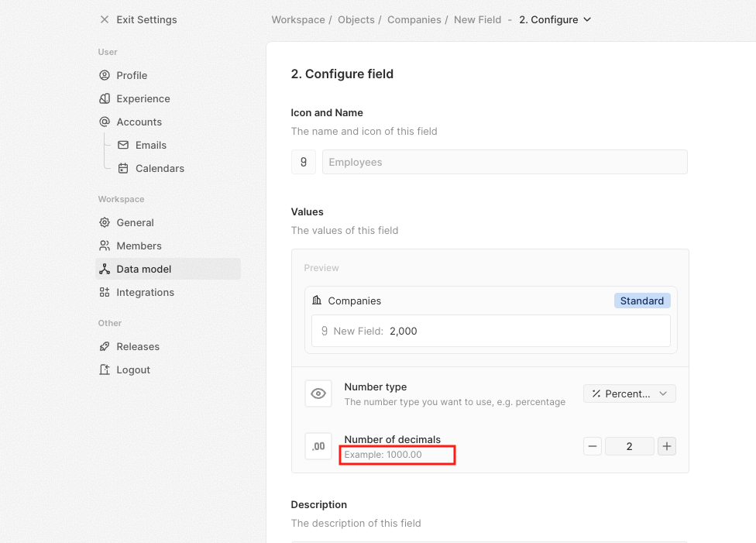Click the eye icon beside Number type

click(x=318, y=394)
